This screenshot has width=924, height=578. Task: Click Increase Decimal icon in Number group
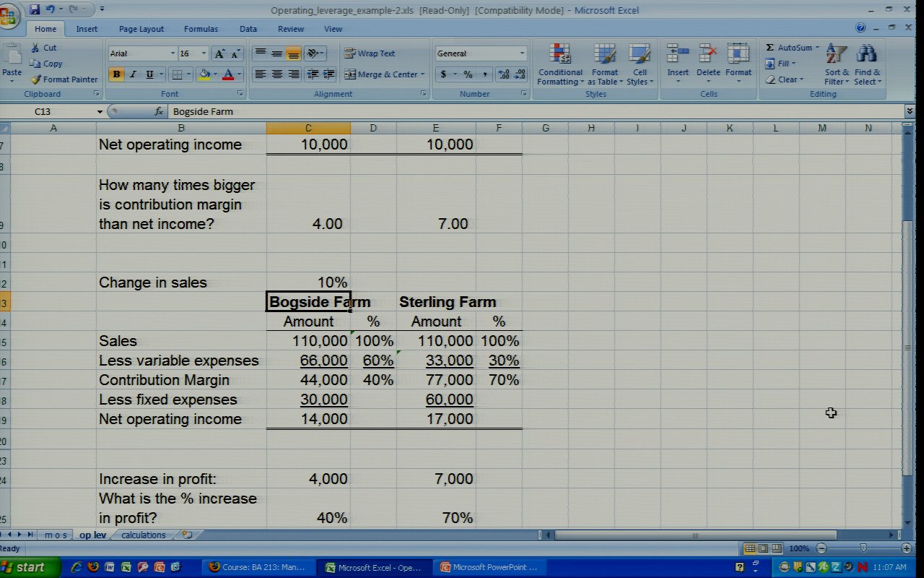504,74
